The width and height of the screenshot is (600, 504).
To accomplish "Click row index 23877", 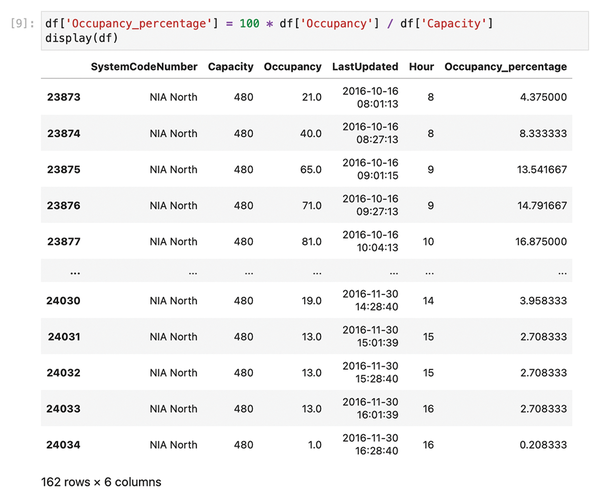I will (x=64, y=241).
